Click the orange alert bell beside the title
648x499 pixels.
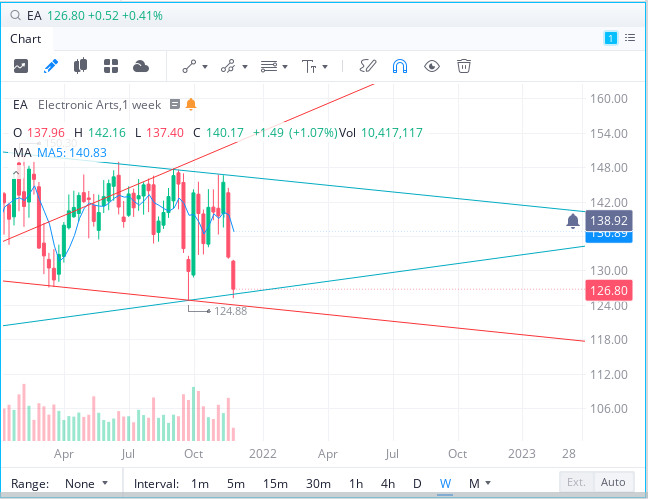coord(191,105)
